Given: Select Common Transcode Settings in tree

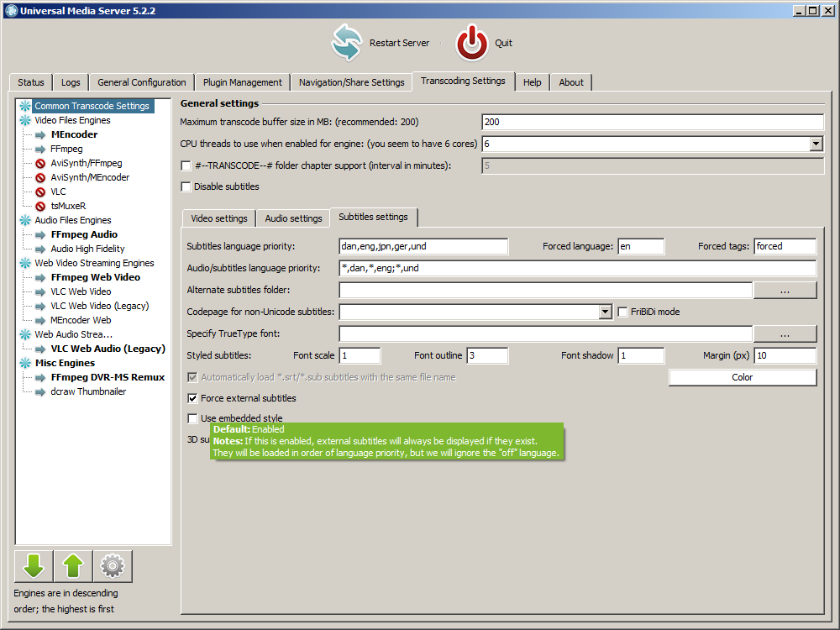Looking at the screenshot, I should 92,106.
